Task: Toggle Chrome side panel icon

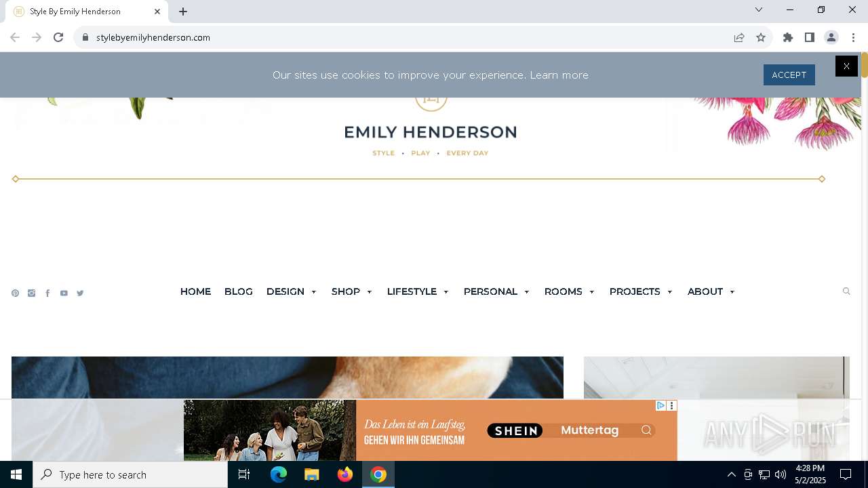Action: [810, 37]
